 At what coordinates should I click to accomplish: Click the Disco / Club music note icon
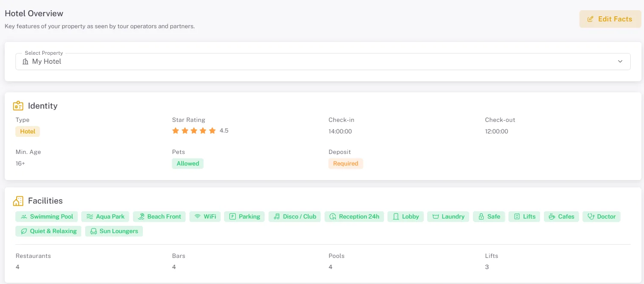coord(277,217)
